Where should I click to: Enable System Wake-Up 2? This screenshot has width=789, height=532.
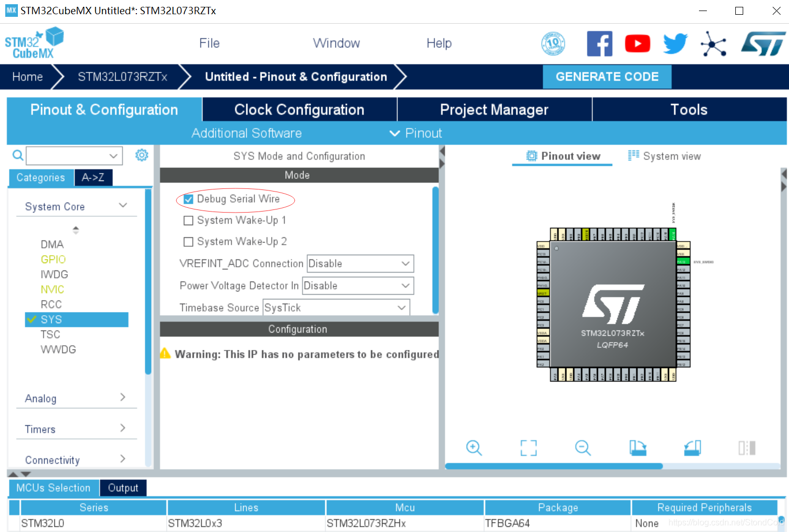pyautogui.click(x=188, y=242)
